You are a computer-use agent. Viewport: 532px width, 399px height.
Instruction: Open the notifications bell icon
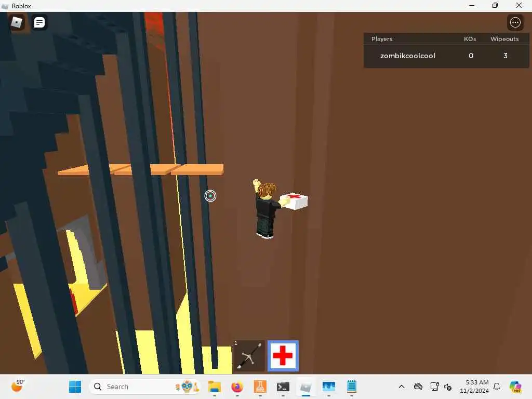click(x=496, y=387)
